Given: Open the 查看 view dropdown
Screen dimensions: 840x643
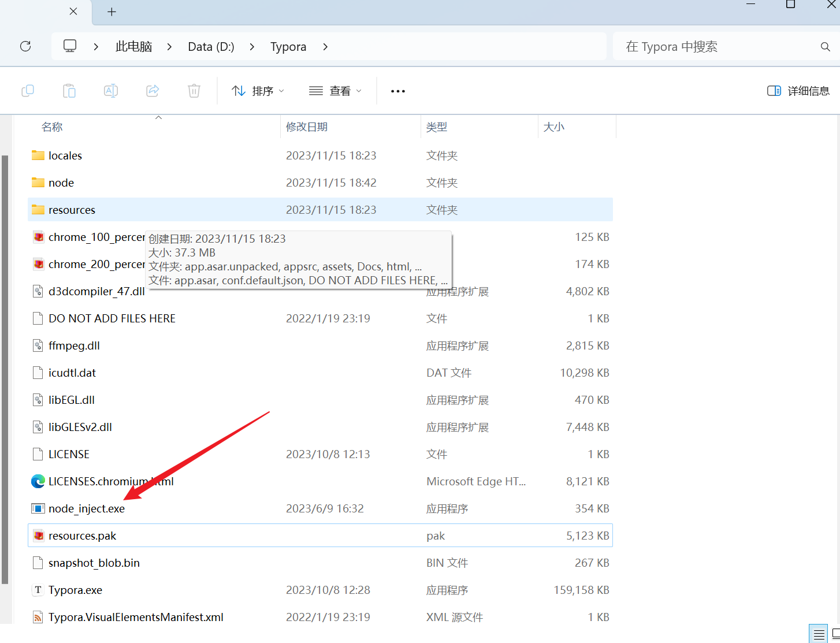Looking at the screenshot, I should pos(335,91).
